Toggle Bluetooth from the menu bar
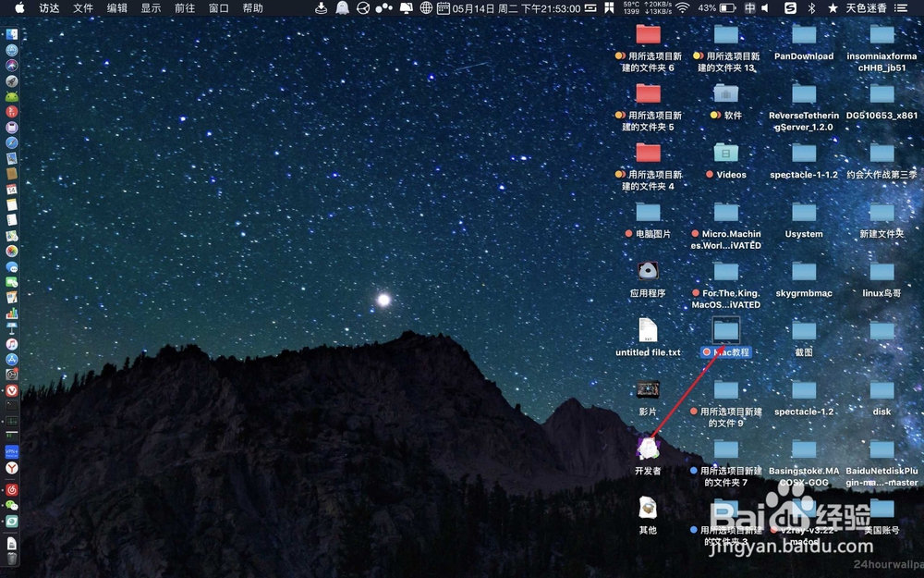 pyautogui.click(x=811, y=8)
